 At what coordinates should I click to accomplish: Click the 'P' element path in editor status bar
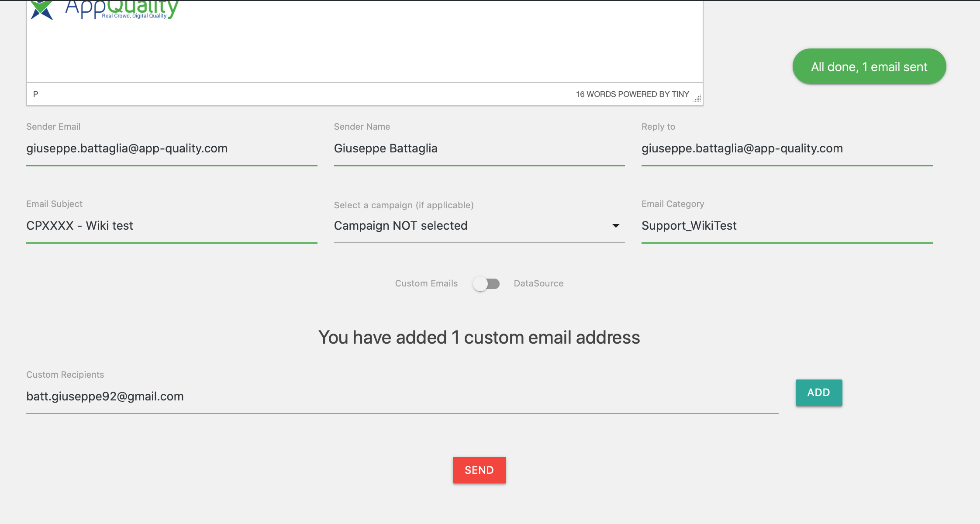[36, 94]
